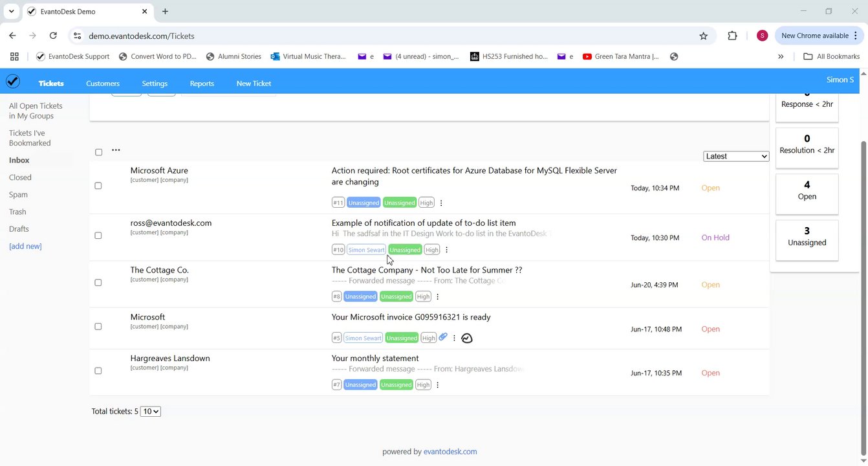The height and width of the screenshot is (466, 868).
Task: Open the more menu for ticket #10
Action: click(446, 250)
